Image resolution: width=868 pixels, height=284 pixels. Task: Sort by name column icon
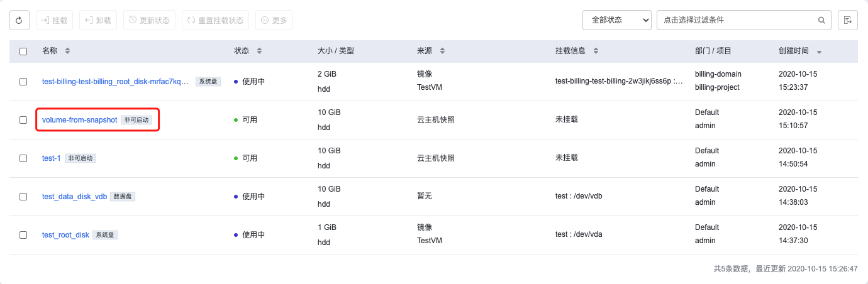pyautogui.click(x=68, y=51)
